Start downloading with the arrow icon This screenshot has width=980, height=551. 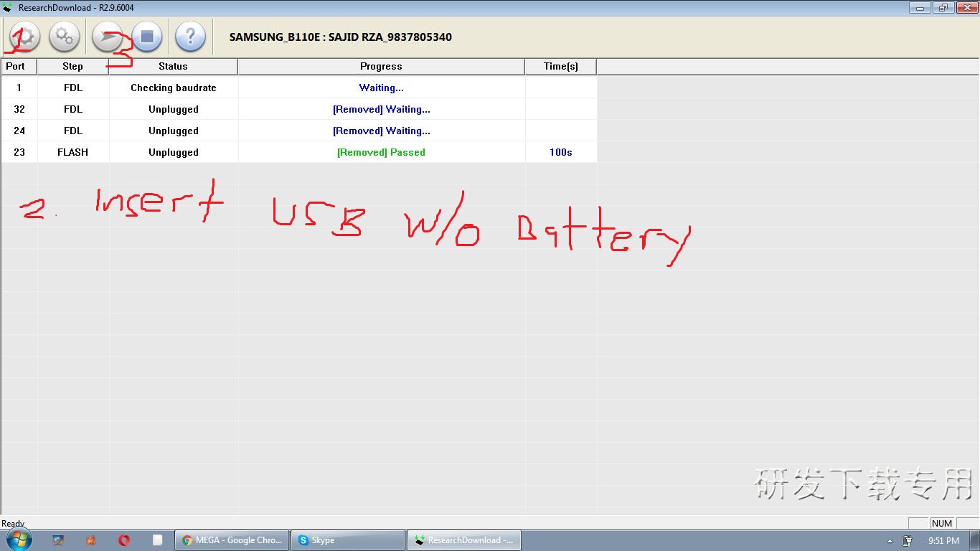pyautogui.click(x=108, y=37)
